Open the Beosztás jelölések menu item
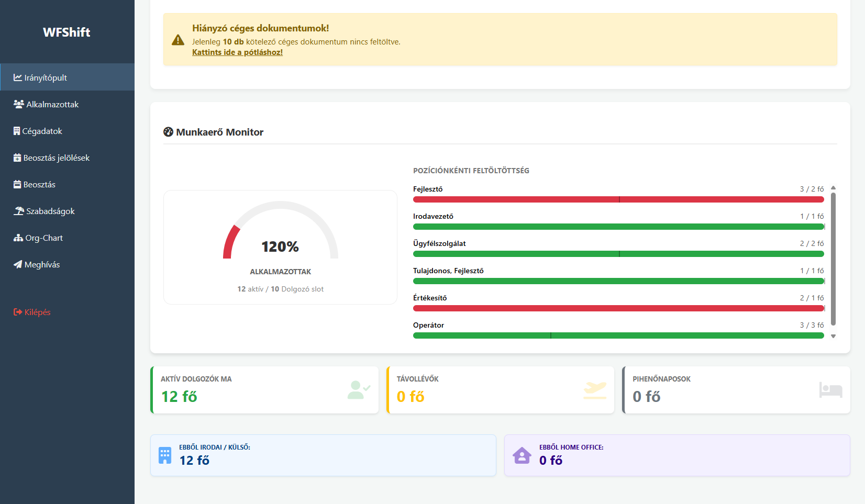This screenshot has height=504, width=865. pyautogui.click(x=56, y=157)
